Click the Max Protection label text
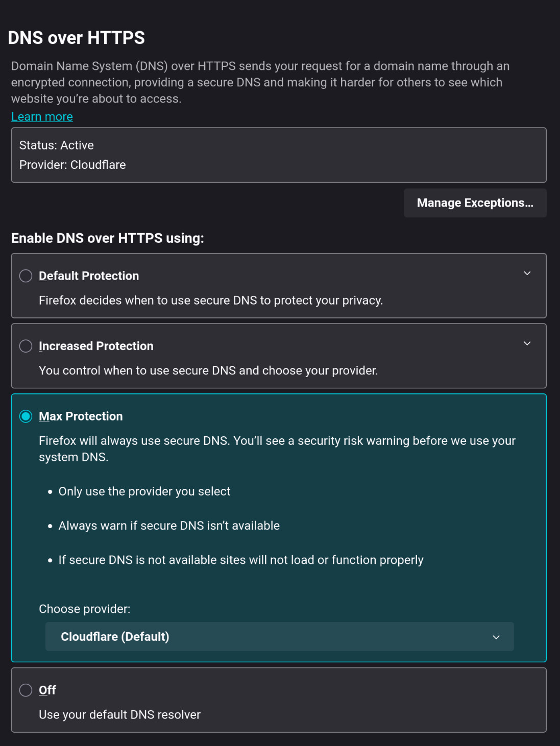Screen dimensions: 560x746 pyautogui.click(x=81, y=416)
